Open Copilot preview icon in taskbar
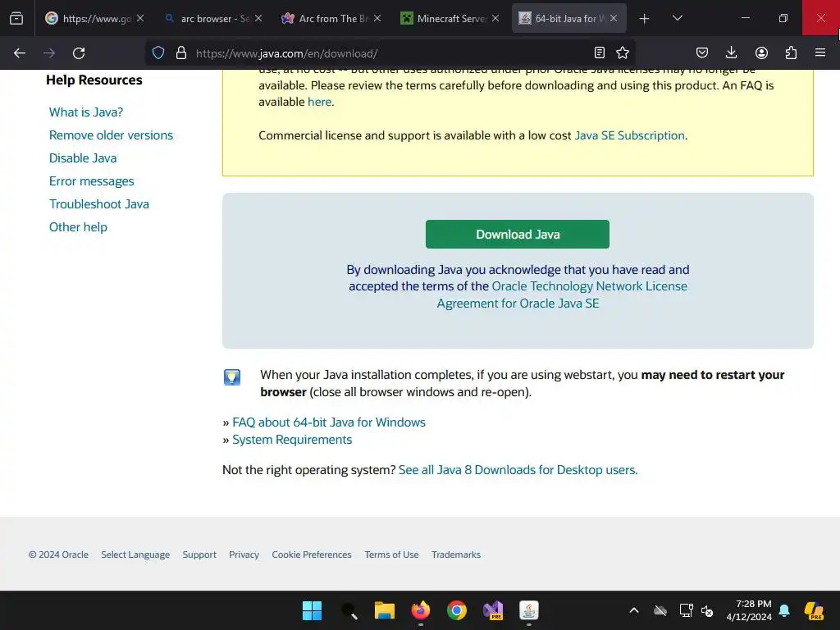The height and width of the screenshot is (630, 840). point(814,610)
